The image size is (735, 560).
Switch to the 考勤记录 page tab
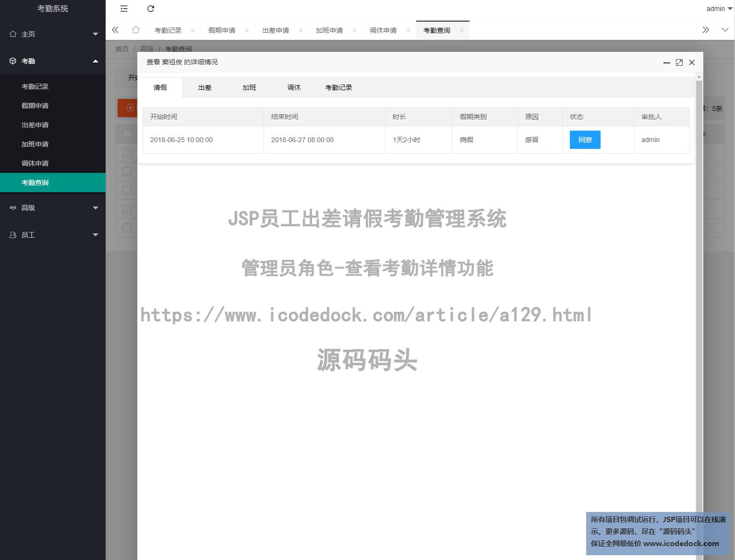(x=168, y=30)
